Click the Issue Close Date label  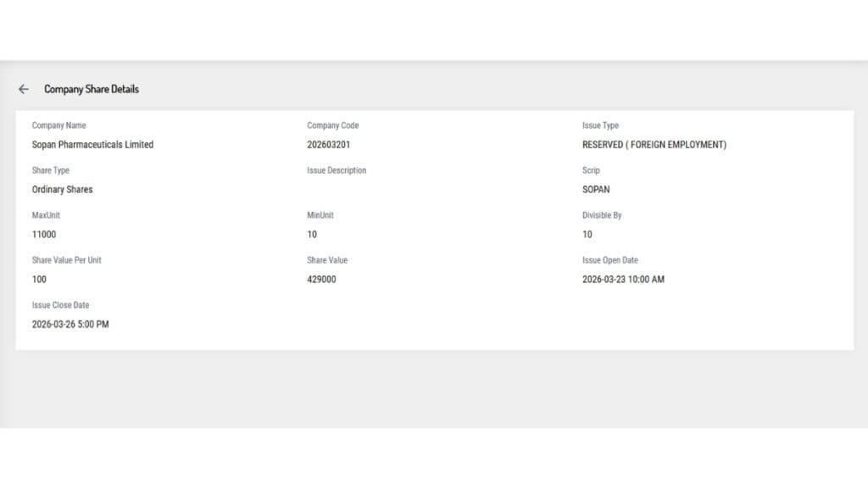[x=60, y=305]
